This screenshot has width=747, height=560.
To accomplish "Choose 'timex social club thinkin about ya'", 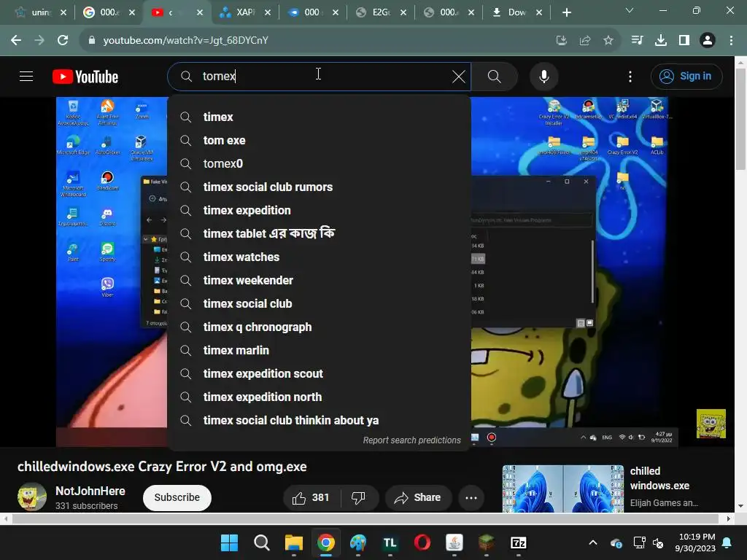I will point(320,420).
